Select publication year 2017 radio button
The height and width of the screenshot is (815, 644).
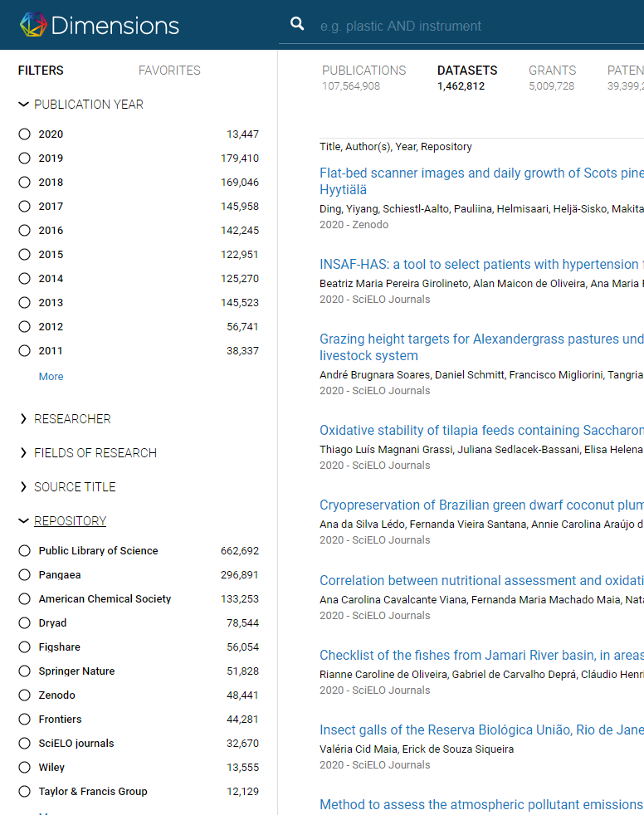24,207
